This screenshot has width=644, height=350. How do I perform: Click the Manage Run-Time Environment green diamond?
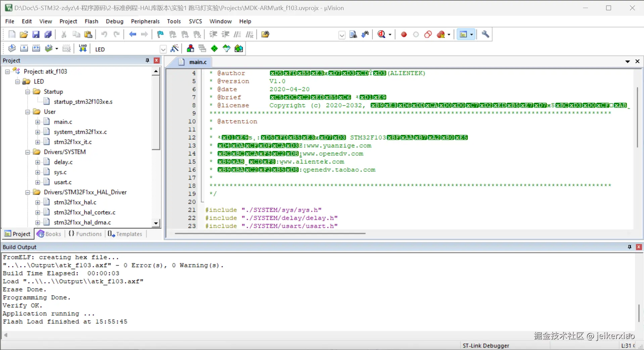214,49
